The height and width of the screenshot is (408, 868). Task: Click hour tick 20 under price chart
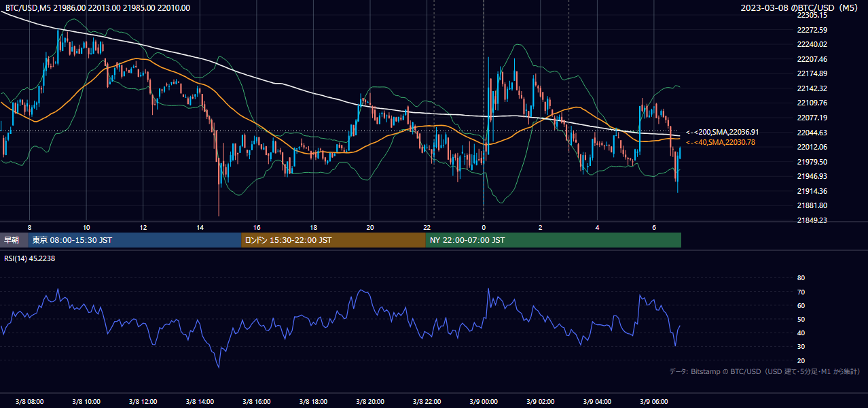pos(370,227)
